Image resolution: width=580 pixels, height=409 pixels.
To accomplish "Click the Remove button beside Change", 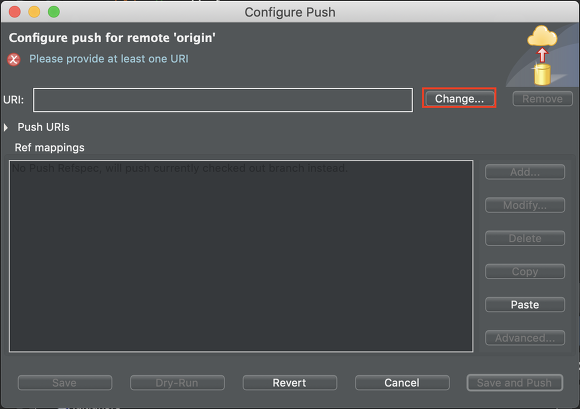I will click(x=542, y=99).
